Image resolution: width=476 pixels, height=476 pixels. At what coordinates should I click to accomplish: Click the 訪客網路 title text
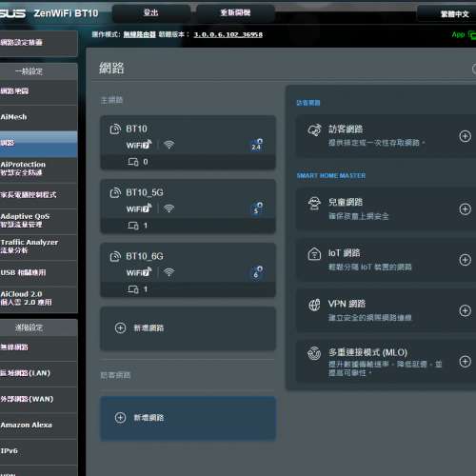click(x=346, y=129)
